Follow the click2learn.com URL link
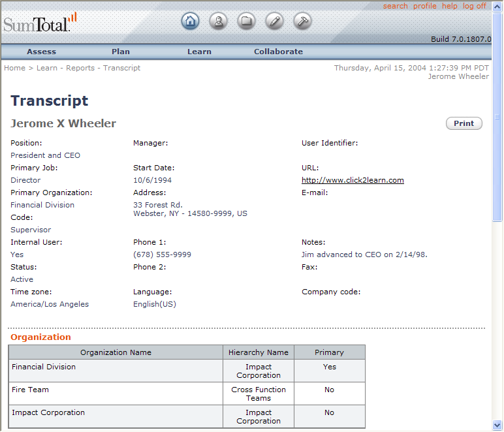Viewport: 504px width, 432px height. coord(353,180)
